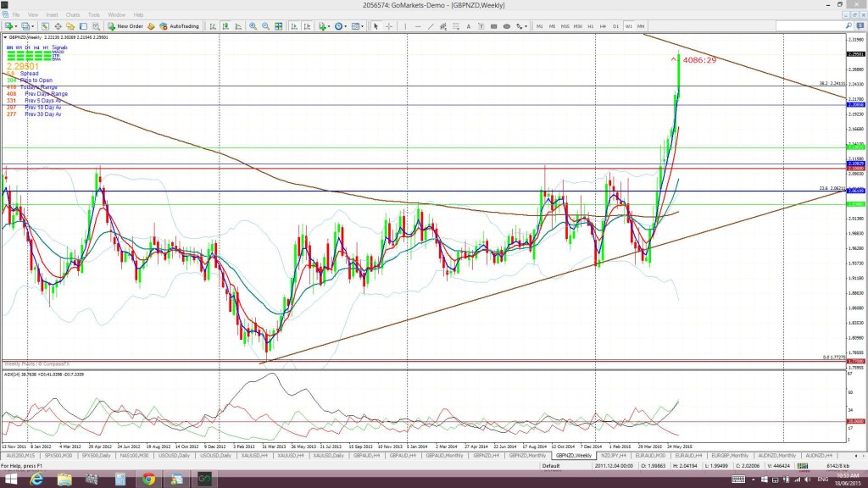The width and height of the screenshot is (868, 488).
Task: Switch to the AUS200,M15 chart tab
Action: point(20,455)
